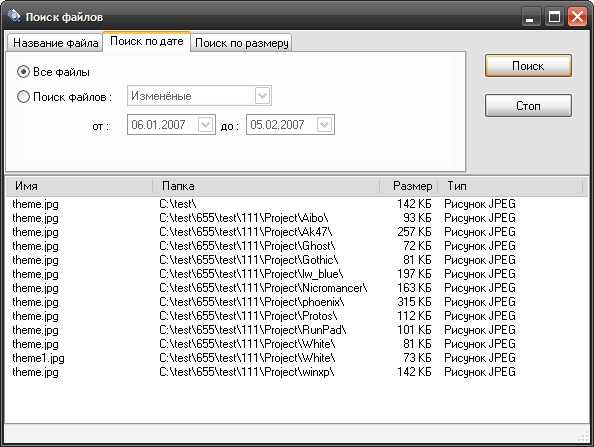Click the 'Стоп' button
This screenshot has width=594, height=447.
(x=528, y=106)
